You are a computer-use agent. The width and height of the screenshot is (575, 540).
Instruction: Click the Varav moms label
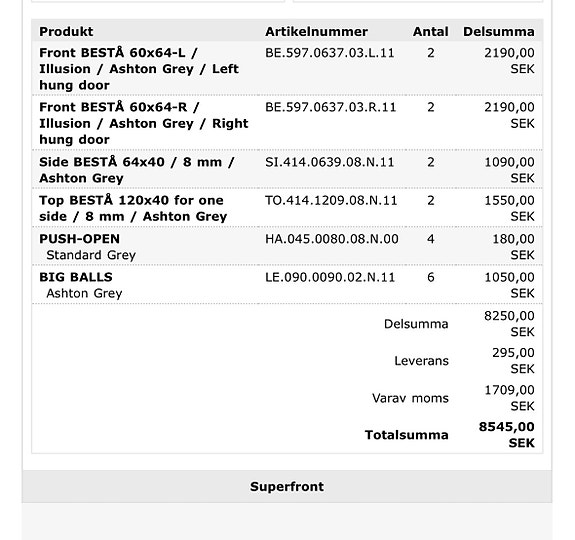click(x=410, y=398)
